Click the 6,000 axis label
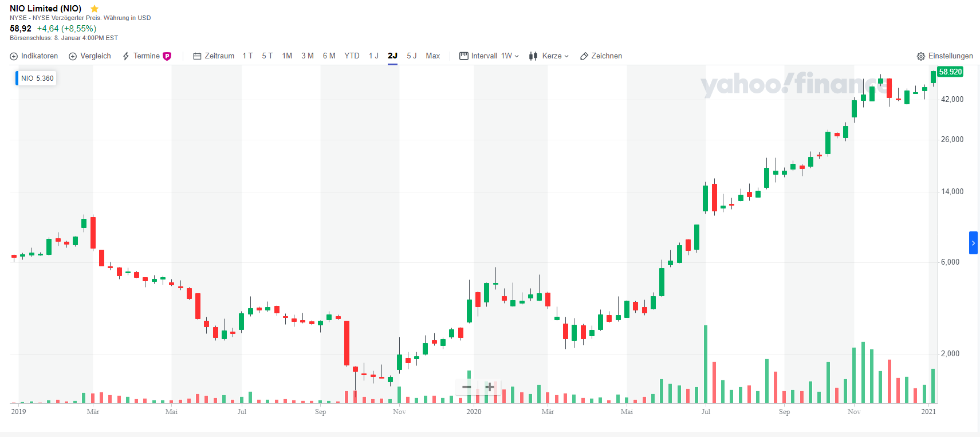 pyautogui.click(x=950, y=262)
